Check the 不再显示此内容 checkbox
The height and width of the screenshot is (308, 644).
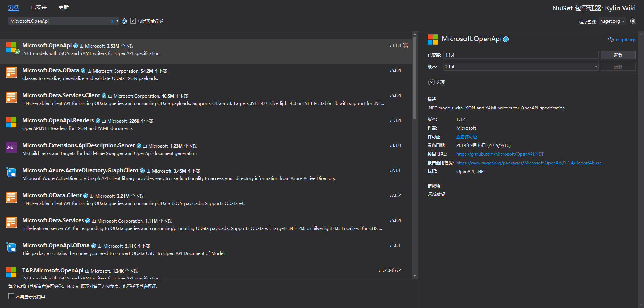pyautogui.click(x=11, y=297)
